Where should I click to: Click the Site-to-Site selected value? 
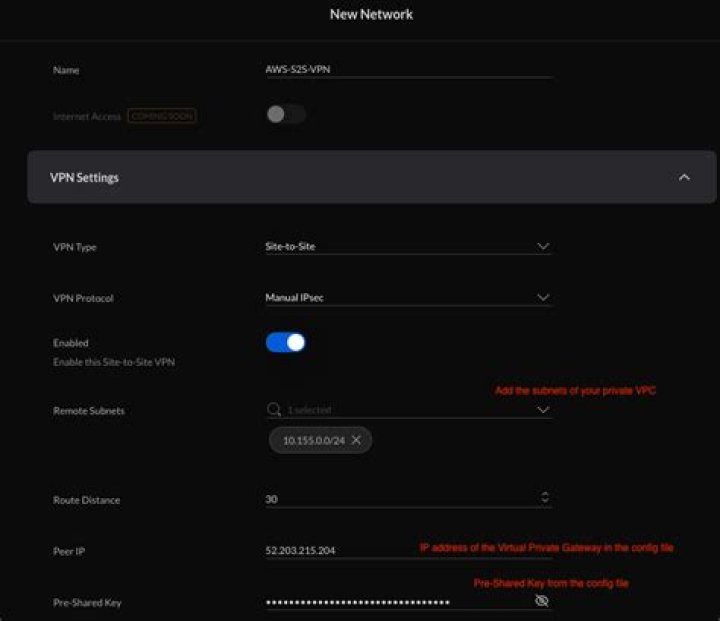[290, 246]
